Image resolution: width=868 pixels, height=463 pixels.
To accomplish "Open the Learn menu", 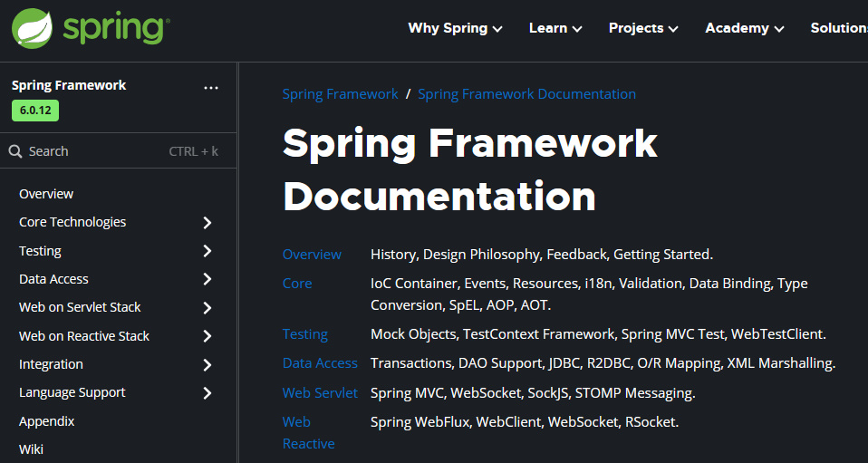I will click(x=555, y=28).
